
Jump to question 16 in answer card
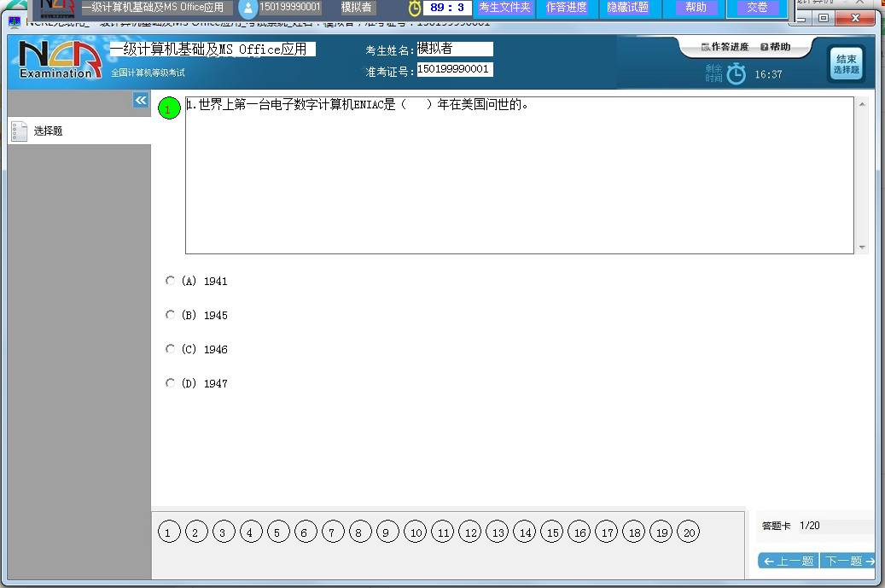(x=579, y=533)
